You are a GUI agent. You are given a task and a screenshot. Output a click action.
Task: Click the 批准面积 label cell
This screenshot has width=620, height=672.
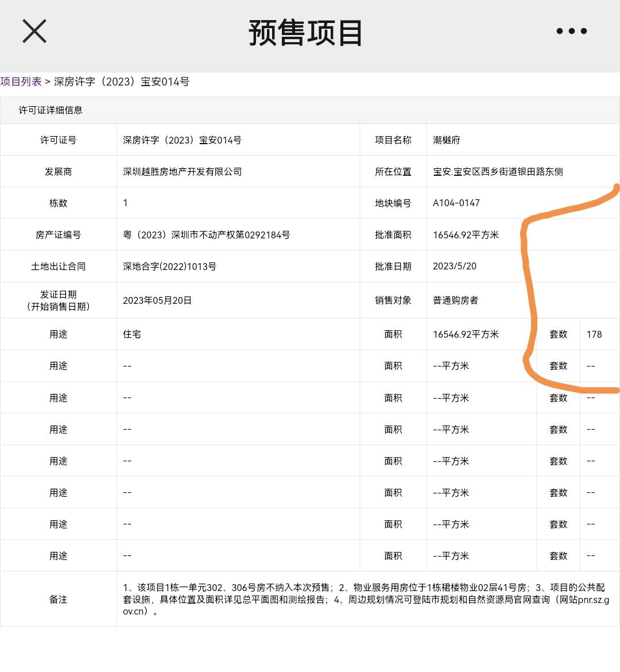point(393,235)
